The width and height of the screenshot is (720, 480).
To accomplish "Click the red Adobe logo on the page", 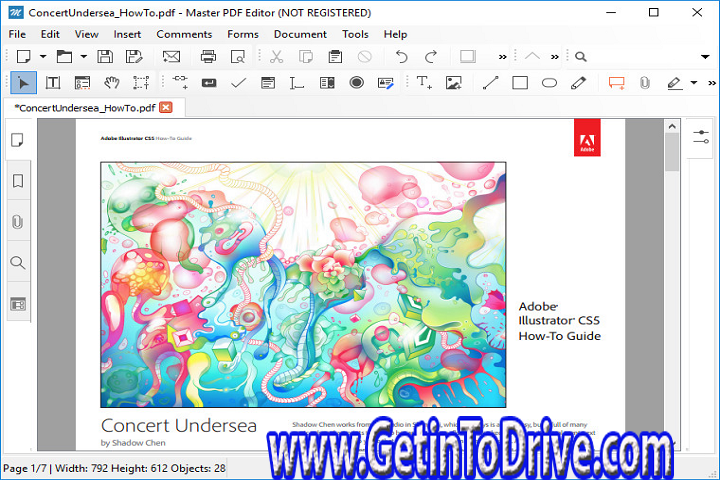I will [x=587, y=138].
